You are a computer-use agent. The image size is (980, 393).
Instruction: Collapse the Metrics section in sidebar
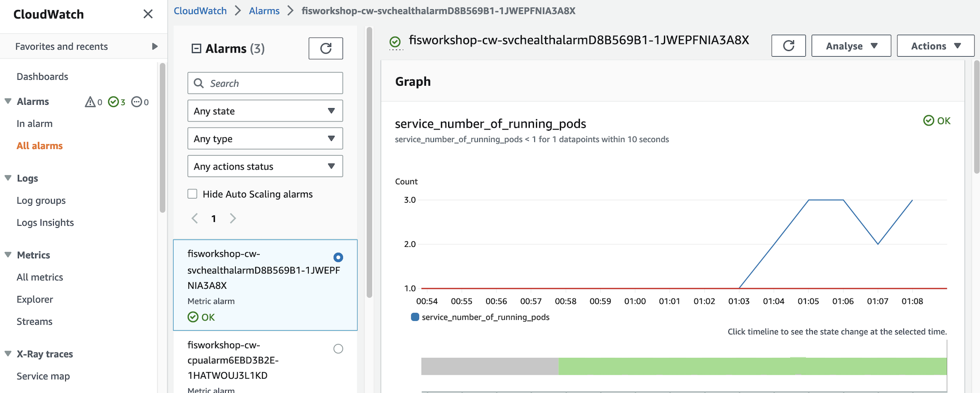click(8, 255)
